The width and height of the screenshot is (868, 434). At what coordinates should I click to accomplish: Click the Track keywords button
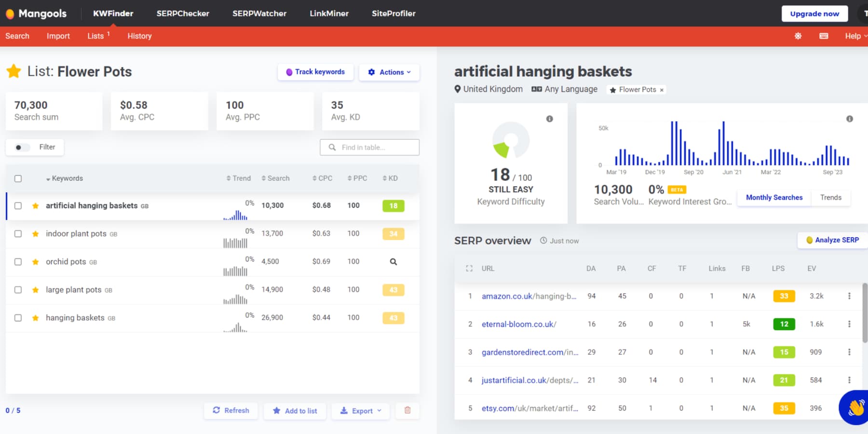pyautogui.click(x=315, y=72)
